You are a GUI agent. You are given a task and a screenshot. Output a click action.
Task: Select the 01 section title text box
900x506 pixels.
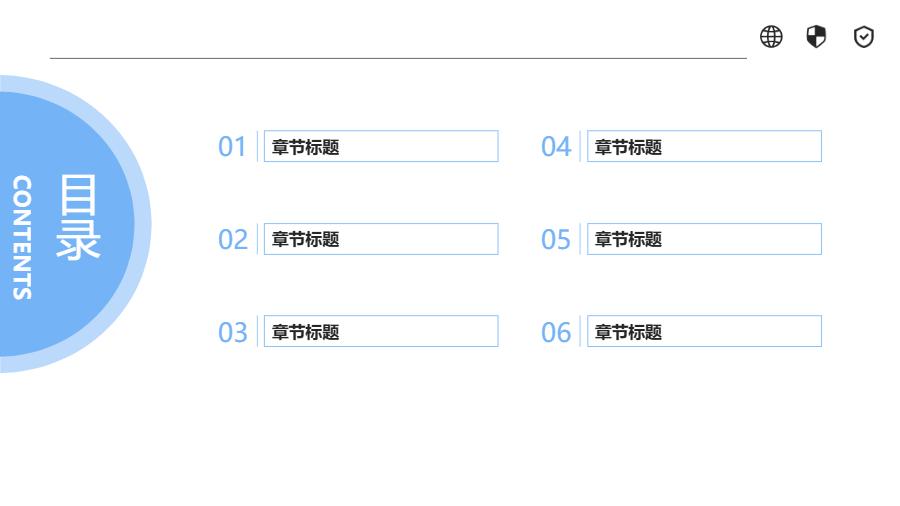tap(381, 146)
